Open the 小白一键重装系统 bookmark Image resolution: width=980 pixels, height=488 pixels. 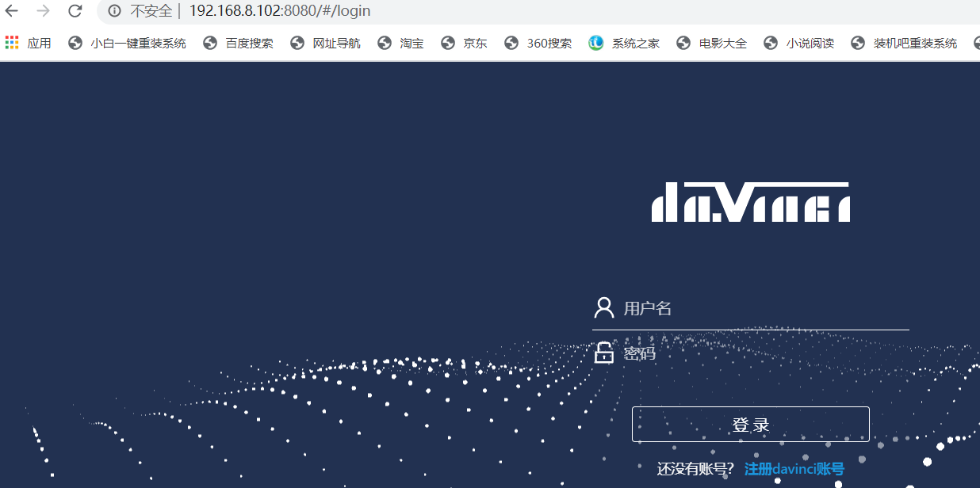[128, 43]
